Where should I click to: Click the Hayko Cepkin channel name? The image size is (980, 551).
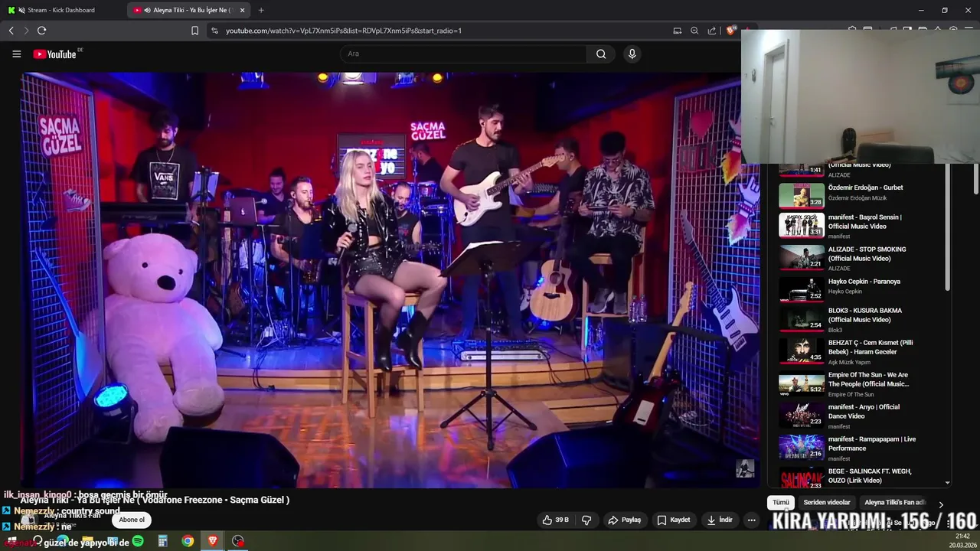(x=844, y=292)
